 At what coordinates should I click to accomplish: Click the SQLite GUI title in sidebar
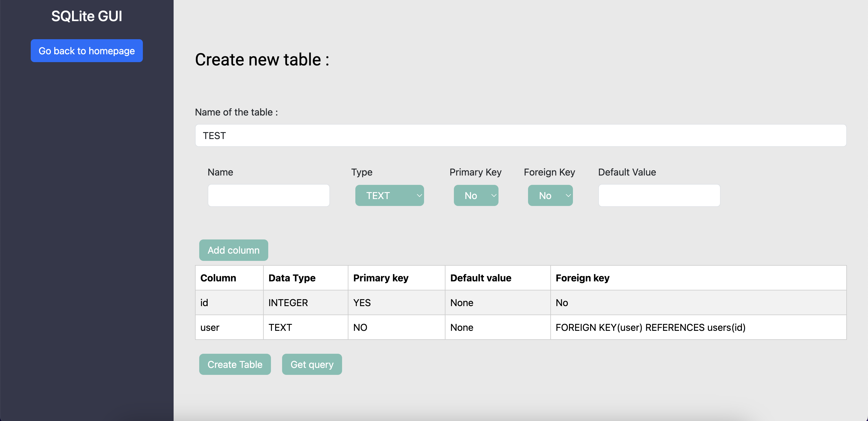coord(86,15)
